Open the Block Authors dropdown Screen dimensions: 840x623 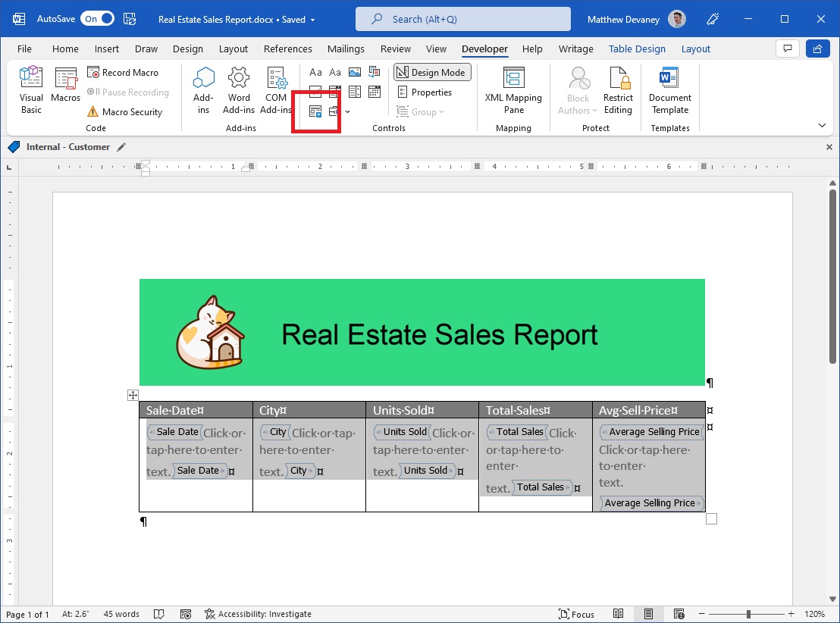tap(578, 89)
